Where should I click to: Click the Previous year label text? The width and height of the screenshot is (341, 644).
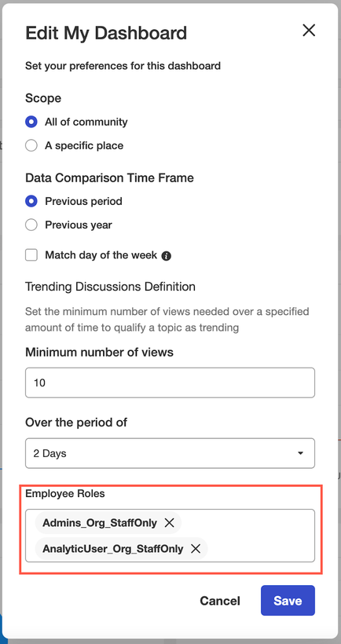click(x=79, y=225)
